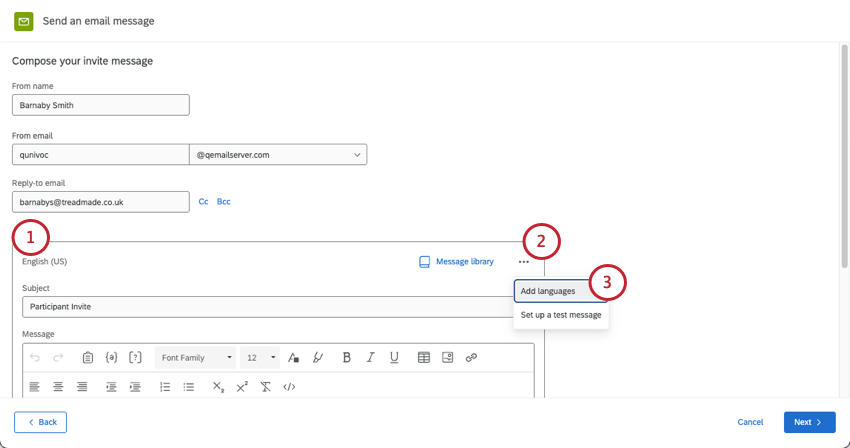The image size is (850, 448).
Task: Click the Cc link
Action: 203,202
